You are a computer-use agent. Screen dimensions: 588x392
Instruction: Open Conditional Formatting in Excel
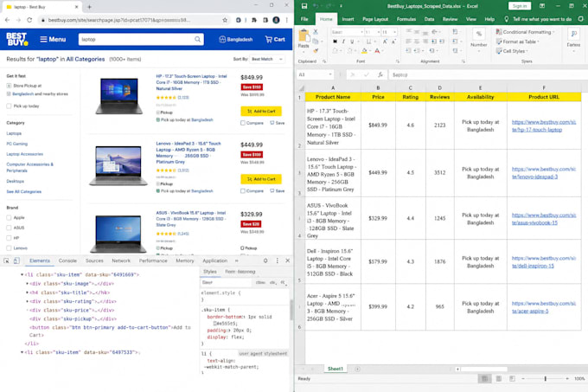tap(525, 32)
